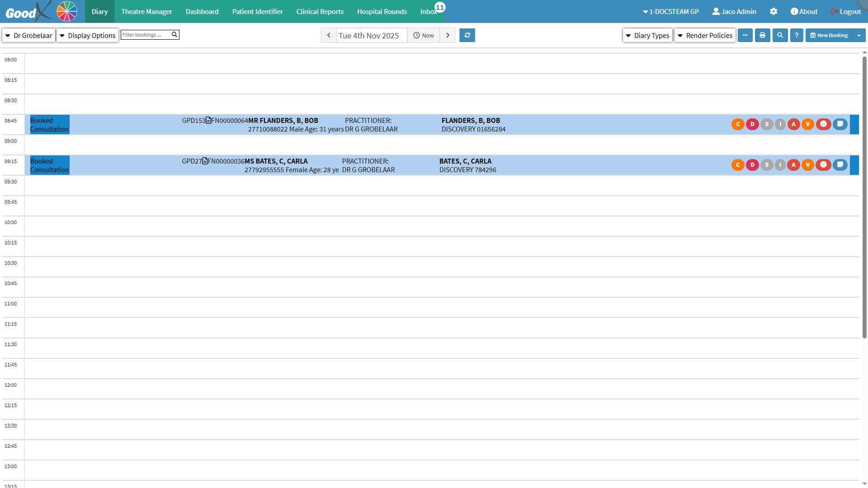Click the search magnifier toolbar button
This screenshot has height=488, width=868.
coord(780,35)
